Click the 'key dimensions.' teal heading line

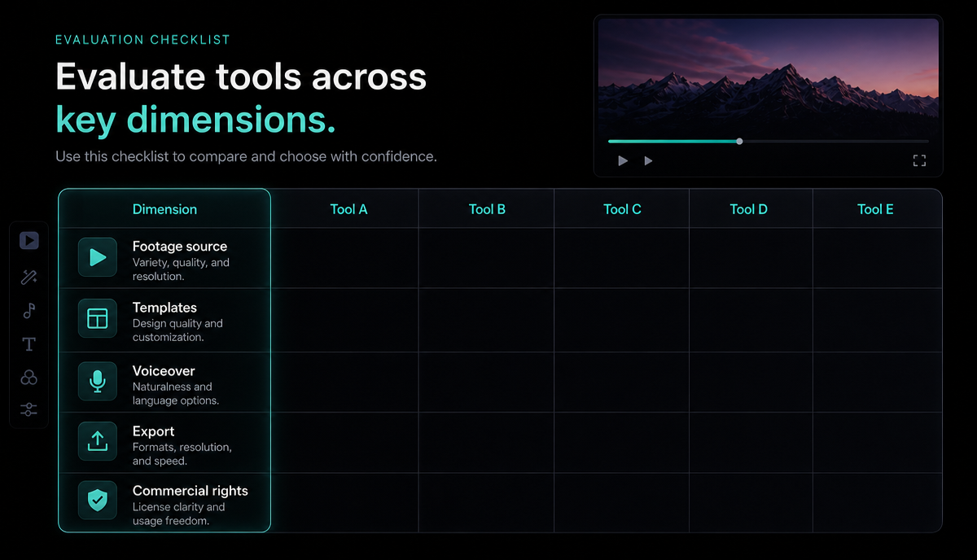tap(195, 120)
